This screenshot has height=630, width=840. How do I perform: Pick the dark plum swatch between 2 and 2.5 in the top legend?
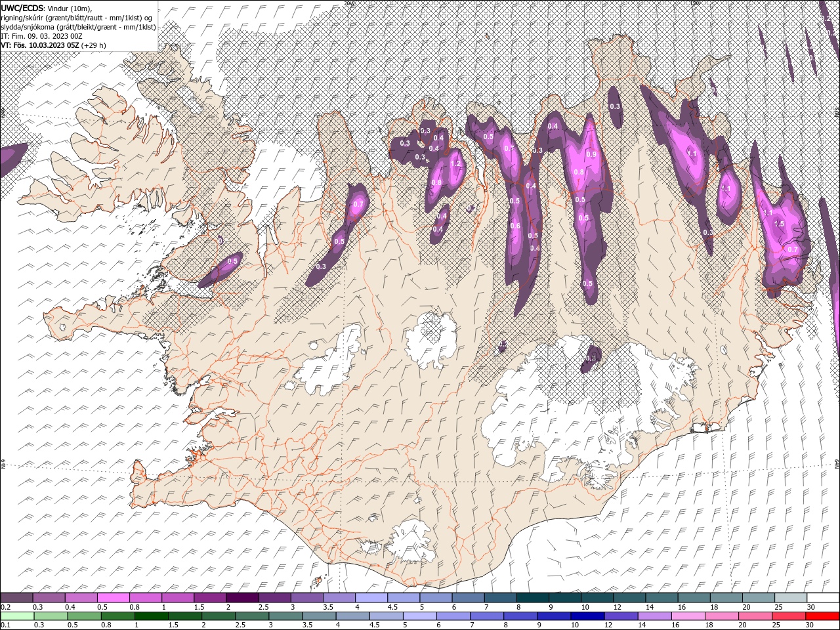coord(242,598)
